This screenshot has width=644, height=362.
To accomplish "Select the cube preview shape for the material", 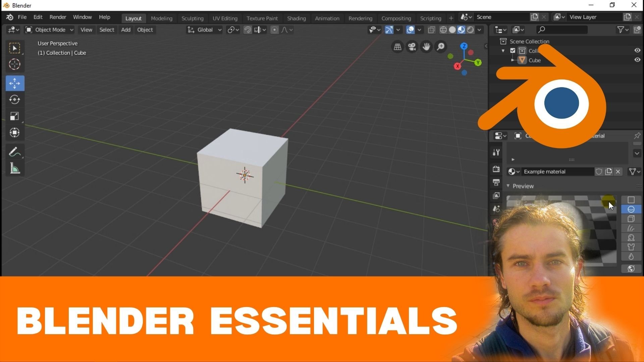I will [x=631, y=219].
